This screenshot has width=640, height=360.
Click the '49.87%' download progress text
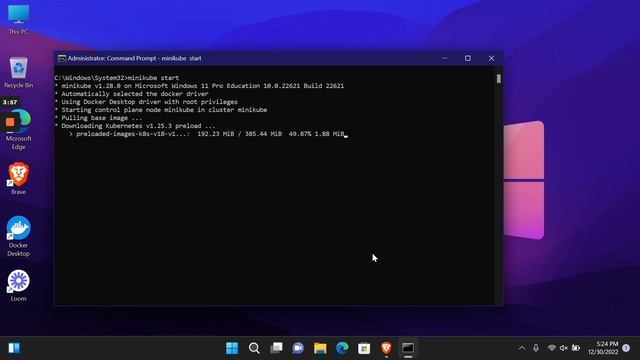pos(300,134)
